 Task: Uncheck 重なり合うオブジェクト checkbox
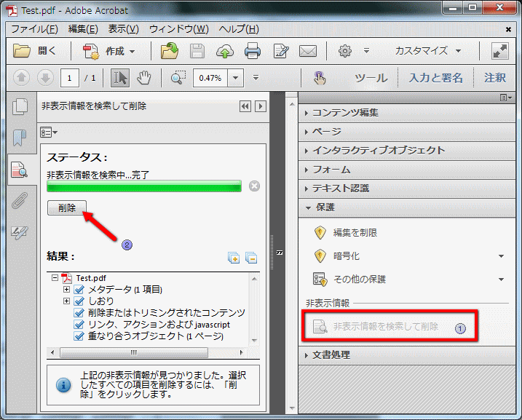click(x=79, y=336)
